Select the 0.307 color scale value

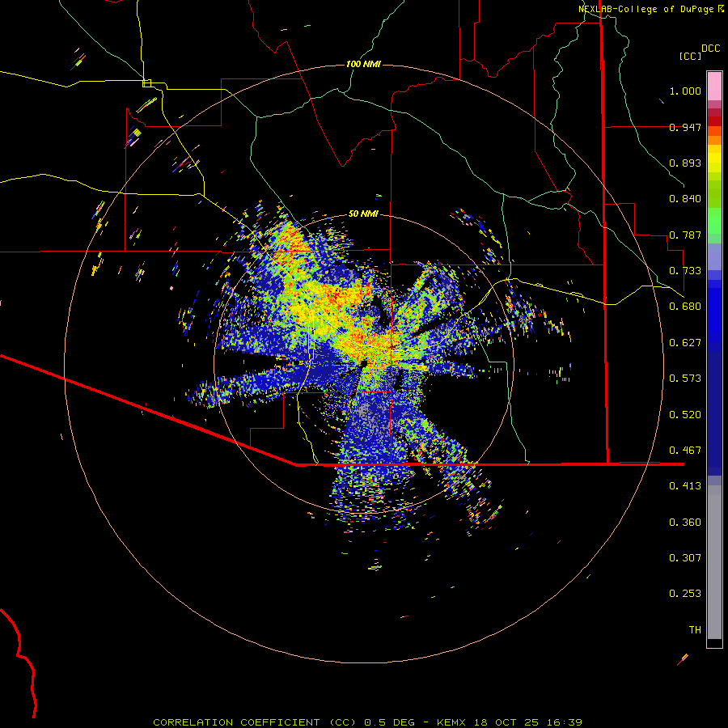[685, 558]
